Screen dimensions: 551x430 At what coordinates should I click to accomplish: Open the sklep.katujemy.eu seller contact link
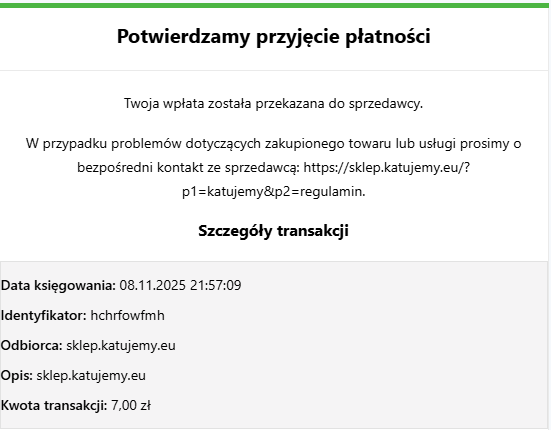(x=387, y=168)
